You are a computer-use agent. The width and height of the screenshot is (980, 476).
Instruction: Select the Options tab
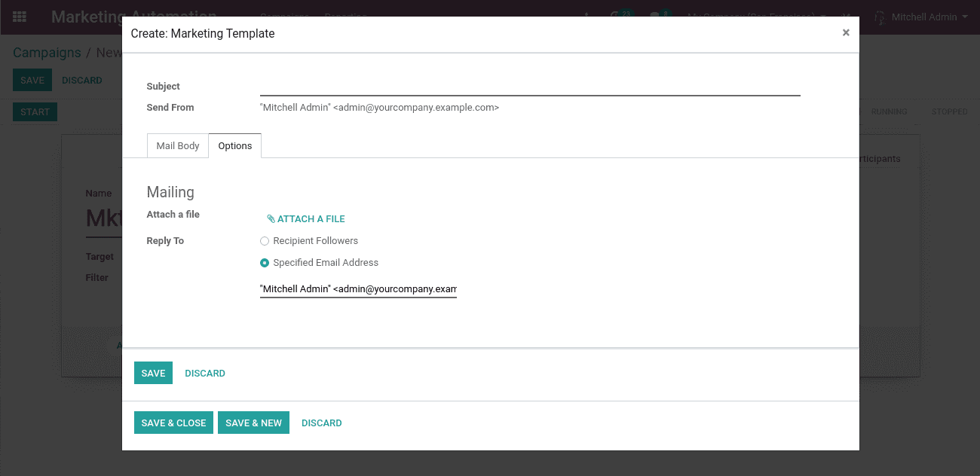[x=235, y=146]
